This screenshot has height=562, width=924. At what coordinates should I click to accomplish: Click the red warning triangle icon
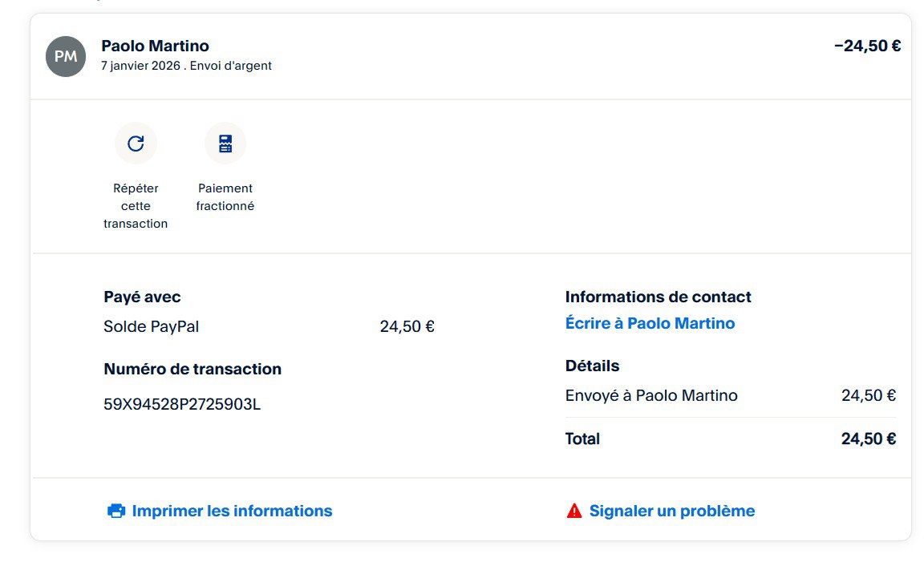click(x=574, y=511)
